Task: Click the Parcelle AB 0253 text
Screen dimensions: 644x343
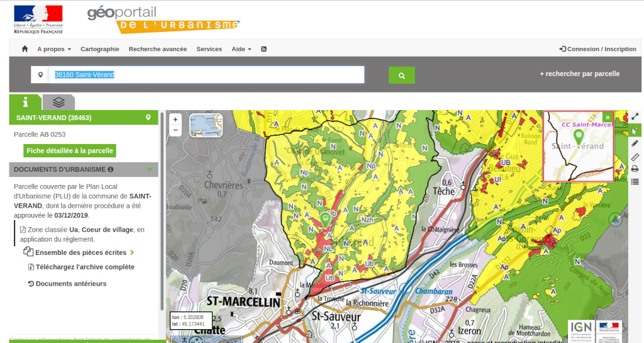Action: click(x=40, y=134)
